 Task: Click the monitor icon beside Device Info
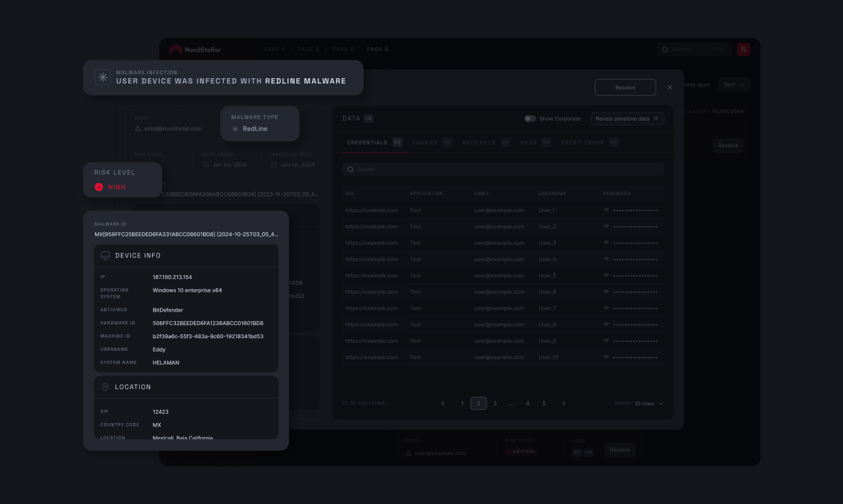click(105, 255)
